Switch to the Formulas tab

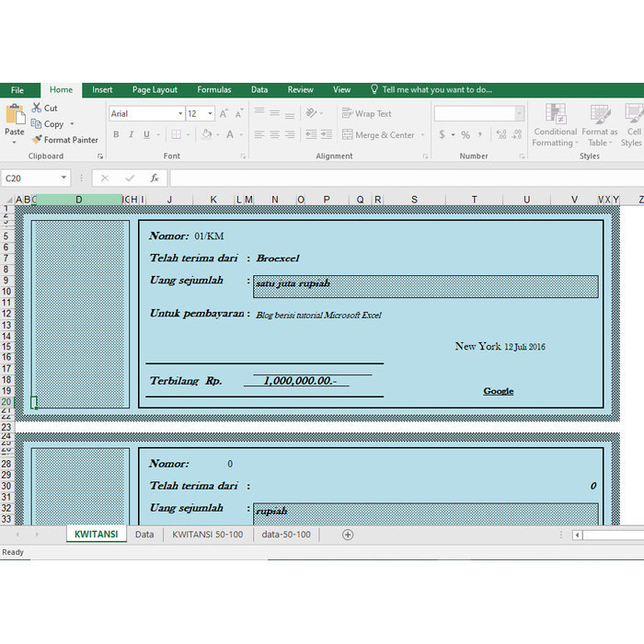pos(214,90)
